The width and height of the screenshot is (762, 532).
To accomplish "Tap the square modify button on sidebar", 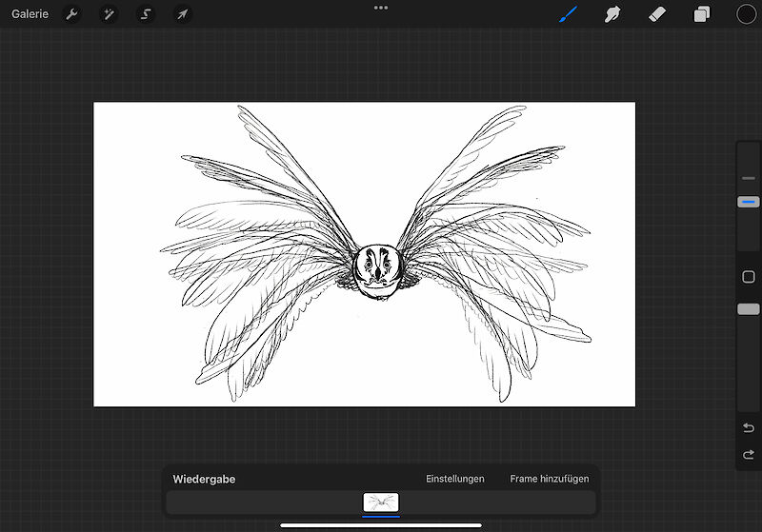I will click(749, 277).
